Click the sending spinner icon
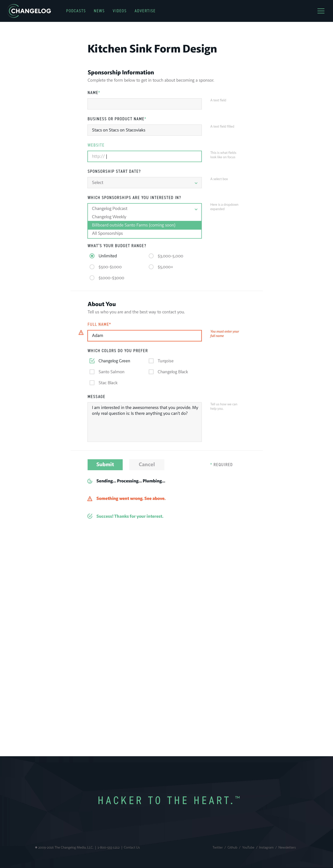Viewport: 333px width, 868px height. tap(90, 481)
